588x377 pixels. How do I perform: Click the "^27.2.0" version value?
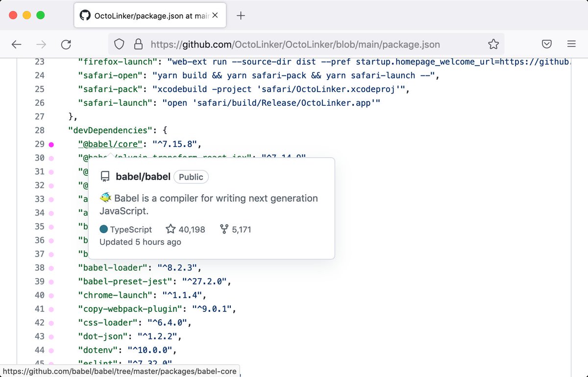(204, 281)
